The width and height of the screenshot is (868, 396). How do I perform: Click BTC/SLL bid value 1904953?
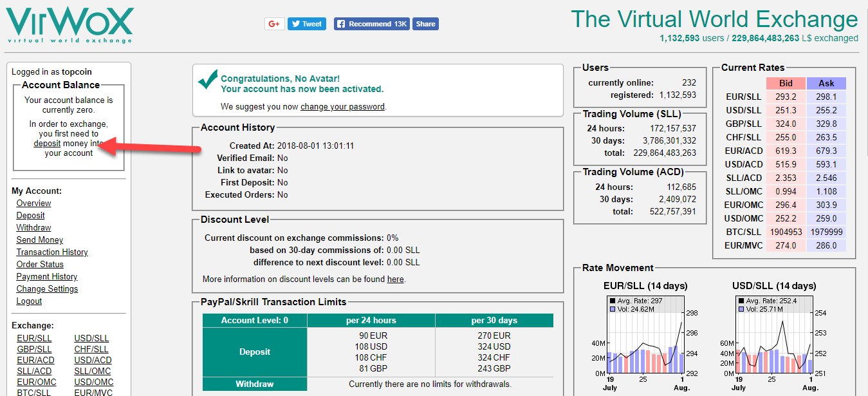[x=786, y=232]
